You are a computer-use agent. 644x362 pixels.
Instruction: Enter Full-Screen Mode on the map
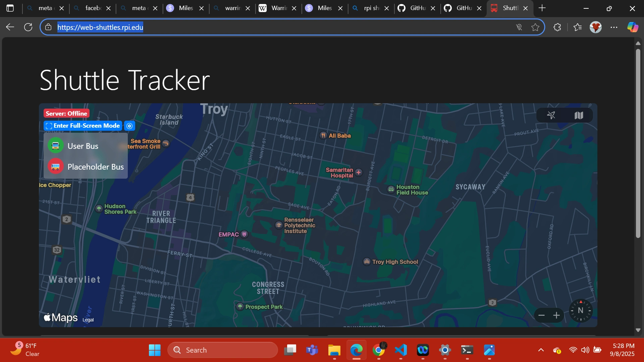tap(83, 126)
